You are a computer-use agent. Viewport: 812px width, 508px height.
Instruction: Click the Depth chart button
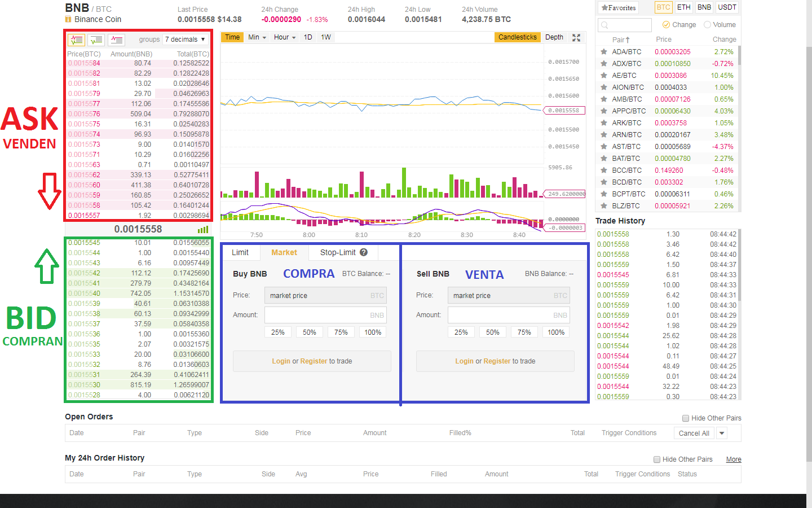point(554,37)
